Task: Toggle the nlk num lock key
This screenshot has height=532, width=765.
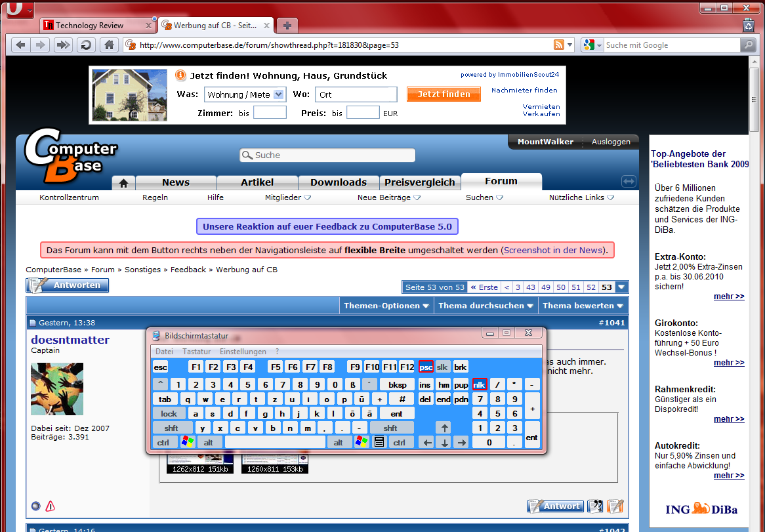Action: (x=479, y=384)
